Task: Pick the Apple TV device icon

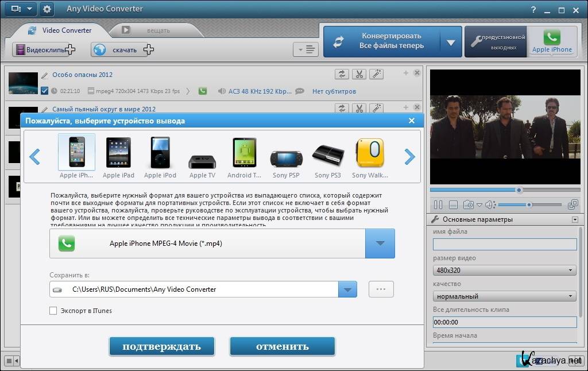Action: [202, 161]
